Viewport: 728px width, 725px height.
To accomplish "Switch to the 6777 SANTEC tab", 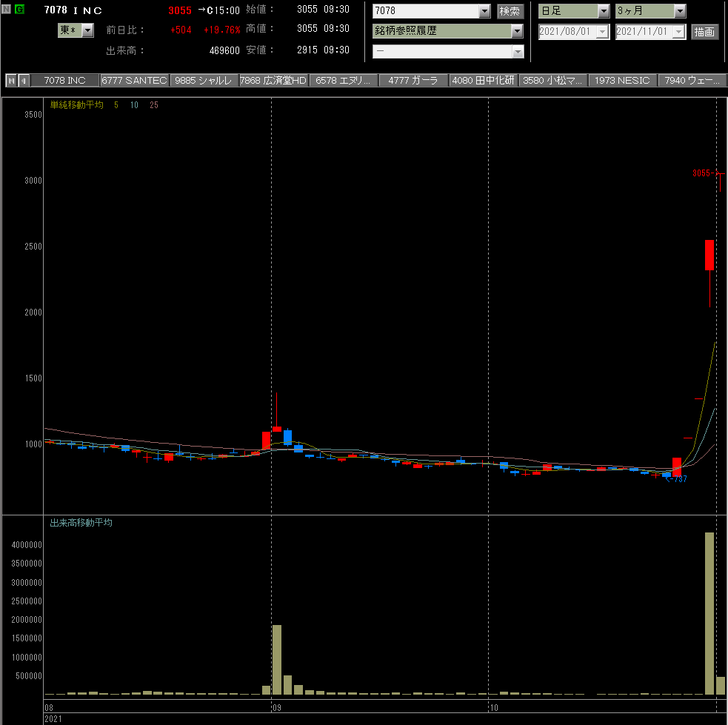I will 135,80.
